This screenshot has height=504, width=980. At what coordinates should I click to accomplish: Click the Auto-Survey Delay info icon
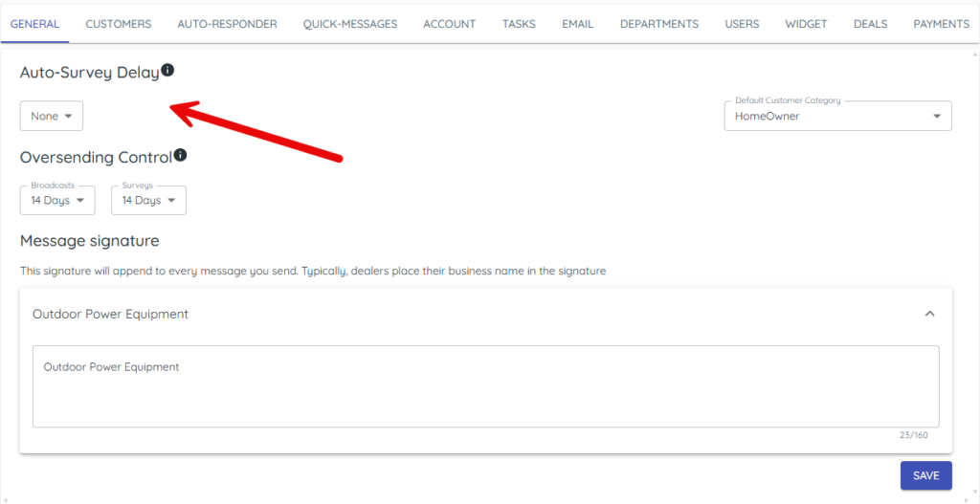[167, 71]
